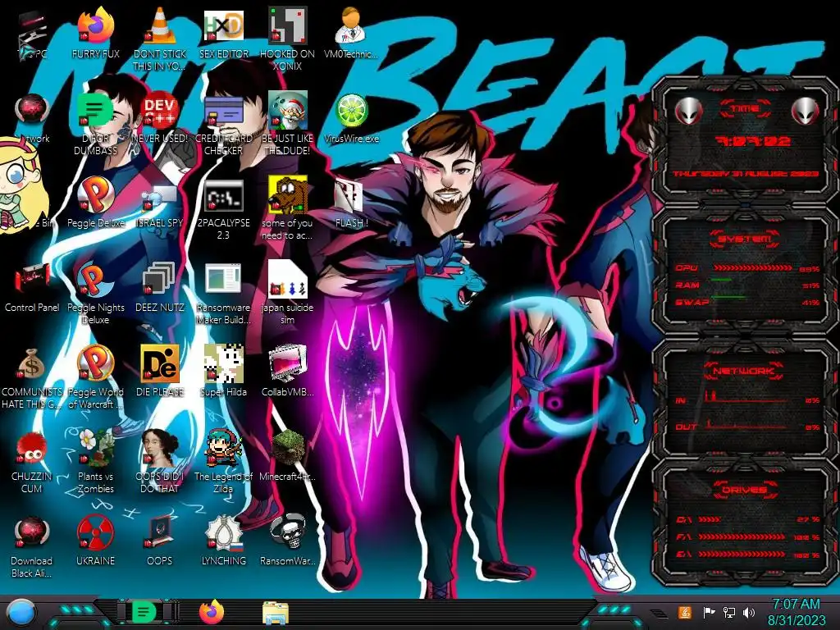Click the taskbar clock showing 7:07 AM
840x630 pixels.
click(797, 612)
